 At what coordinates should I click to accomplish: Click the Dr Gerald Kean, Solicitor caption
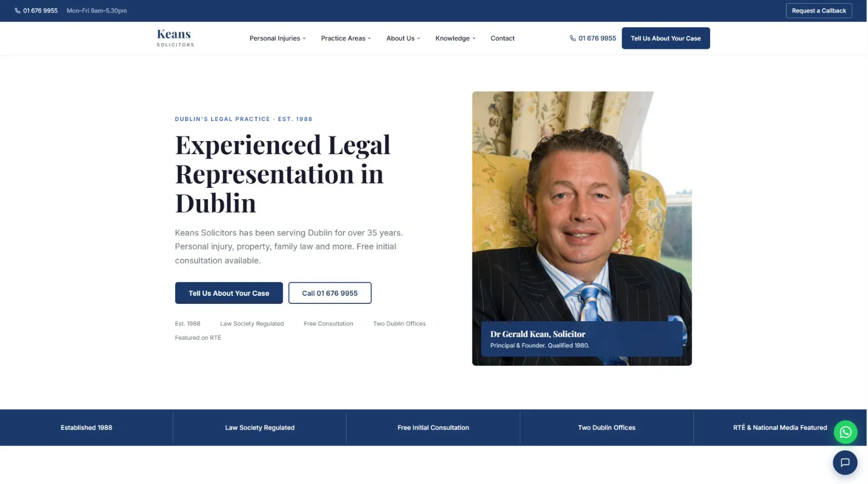pyautogui.click(x=538, y=334)
